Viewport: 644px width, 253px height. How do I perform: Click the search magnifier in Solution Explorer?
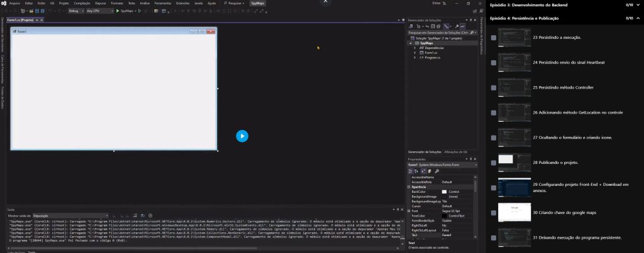tap(472, 33)
